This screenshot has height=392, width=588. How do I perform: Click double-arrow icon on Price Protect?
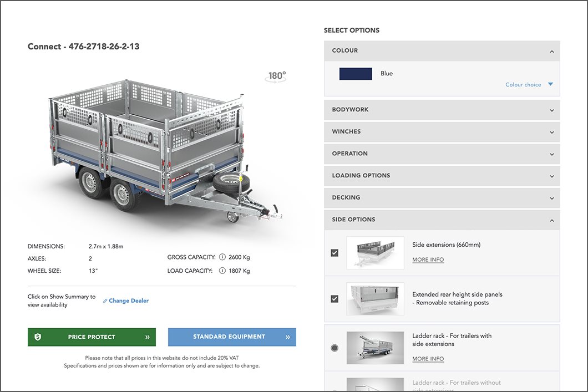pos(148,337)
